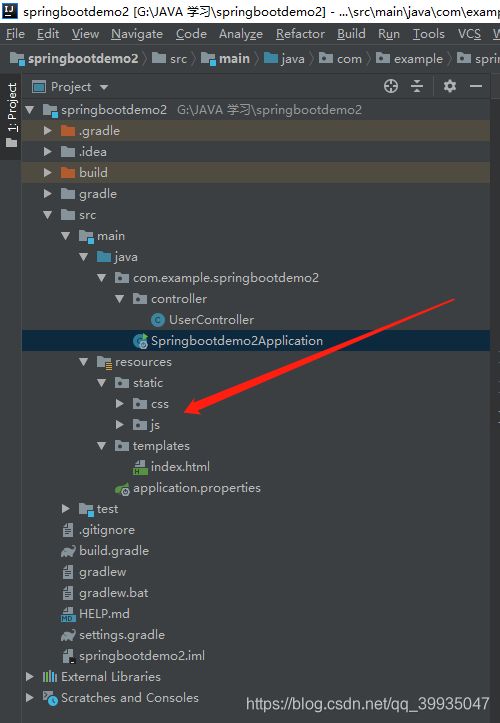Collapse the controller package arrow
Screen dimensions: 500x723
(x=120, y=299)
